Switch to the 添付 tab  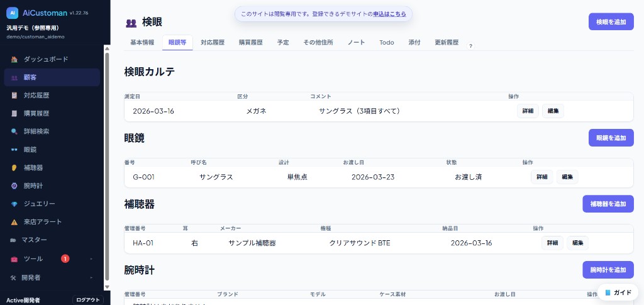tap(414, 42)
